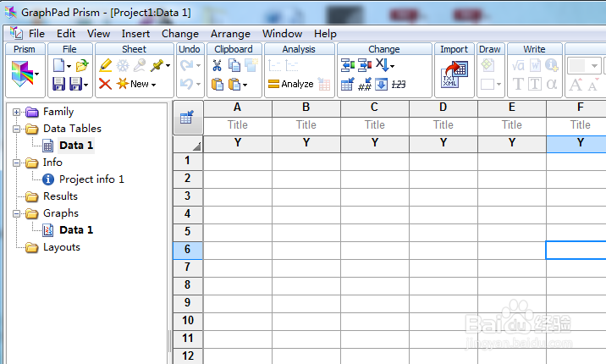Select the Results folder

pyautogui.click(x=60, y=196)
